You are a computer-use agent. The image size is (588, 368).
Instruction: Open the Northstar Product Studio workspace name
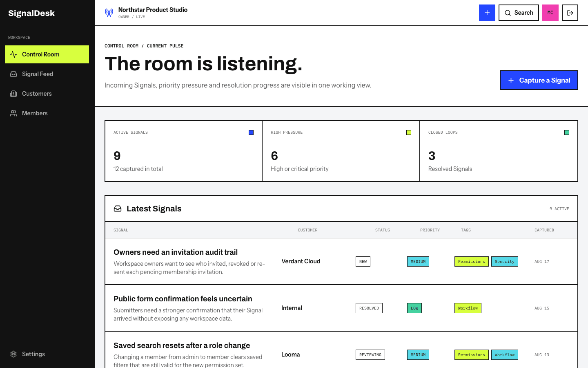pyautogui.click(x=153, y=10)
